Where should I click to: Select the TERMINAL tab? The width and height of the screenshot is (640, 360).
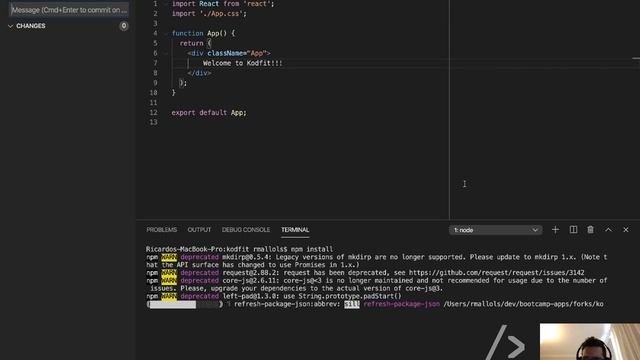click(x=295, y=230)
